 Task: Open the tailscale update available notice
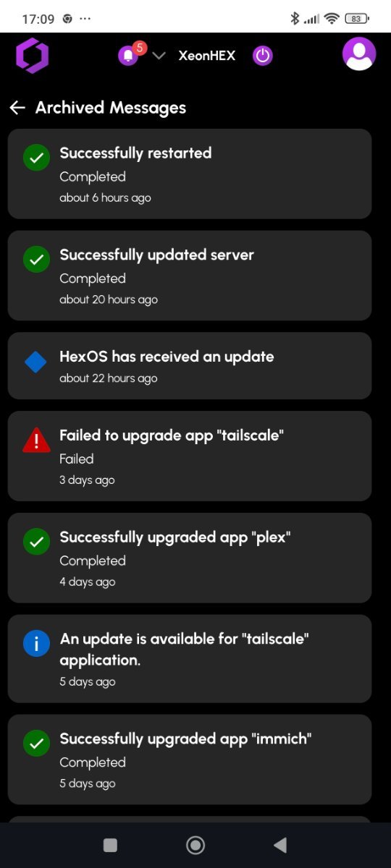[x=190, y=658]
